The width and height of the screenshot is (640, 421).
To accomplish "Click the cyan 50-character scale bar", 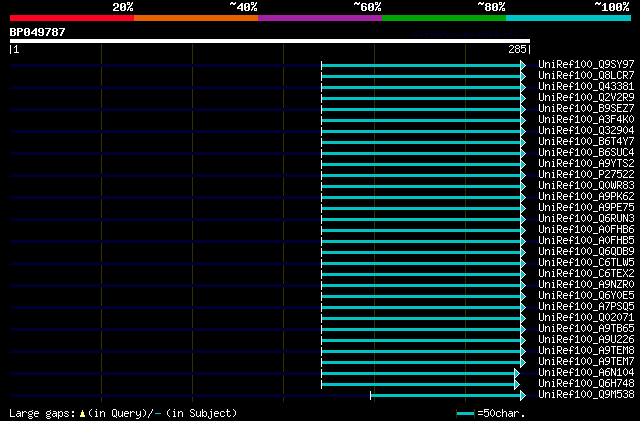I will (465, 414).
